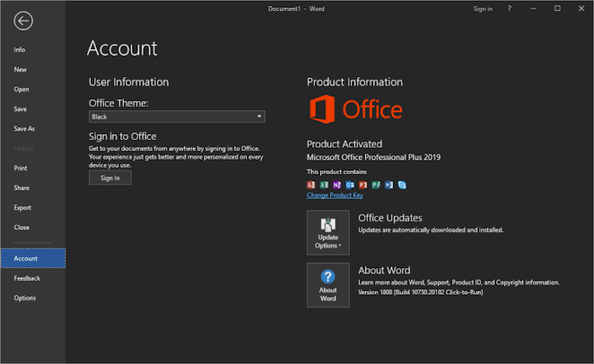The image size is (594, 364).
Task: Click the PowerPoint icon under product contents
Action: (363, 185)
